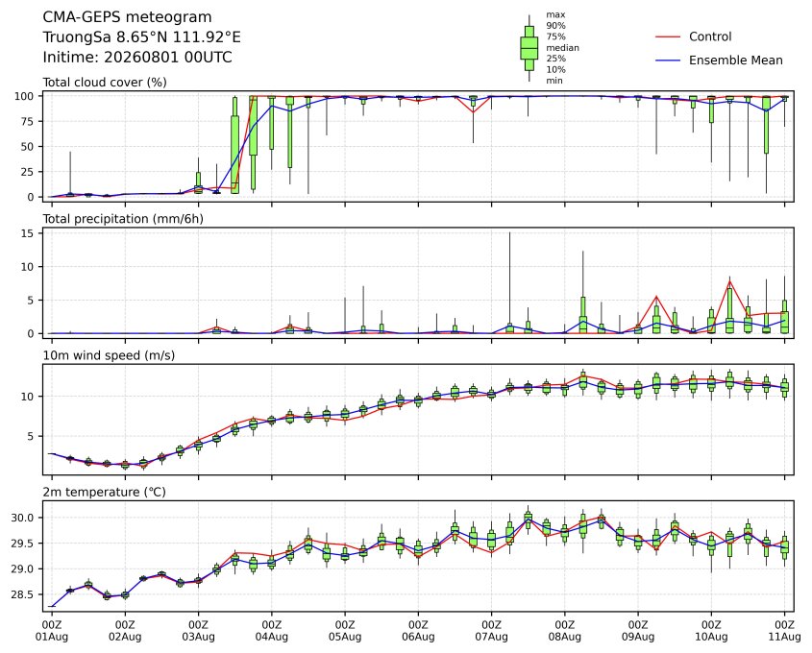This screenshot has height=653, width=812.
Task: Click the 'CMA-GEPS meteogram' title
Action: 127,17
